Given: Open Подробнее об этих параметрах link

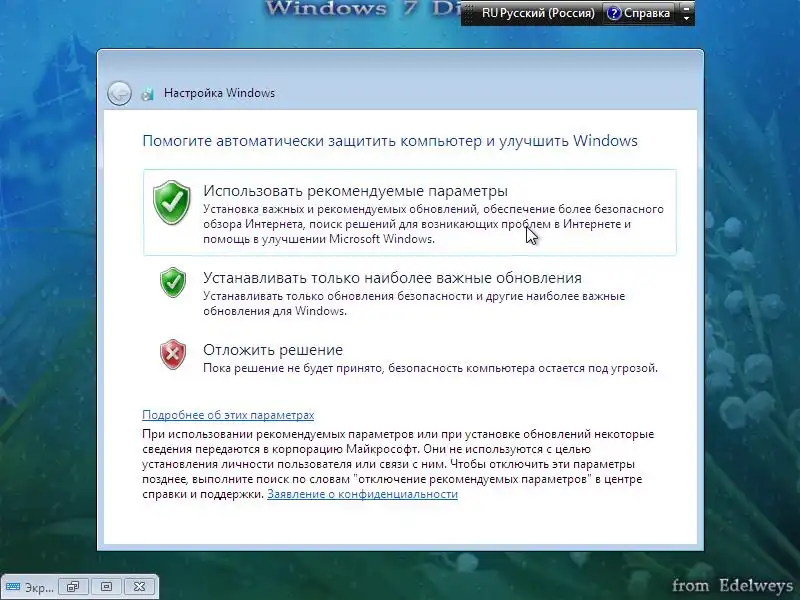Looking at the screenshot, I should [x=228, y=415].
